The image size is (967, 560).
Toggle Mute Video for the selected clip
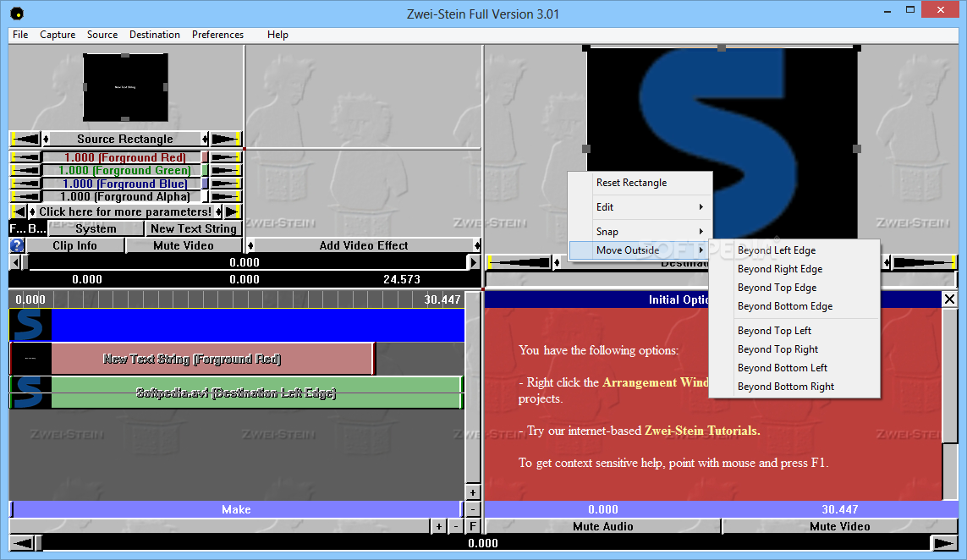pyautogui.click(x=184, y=245)
